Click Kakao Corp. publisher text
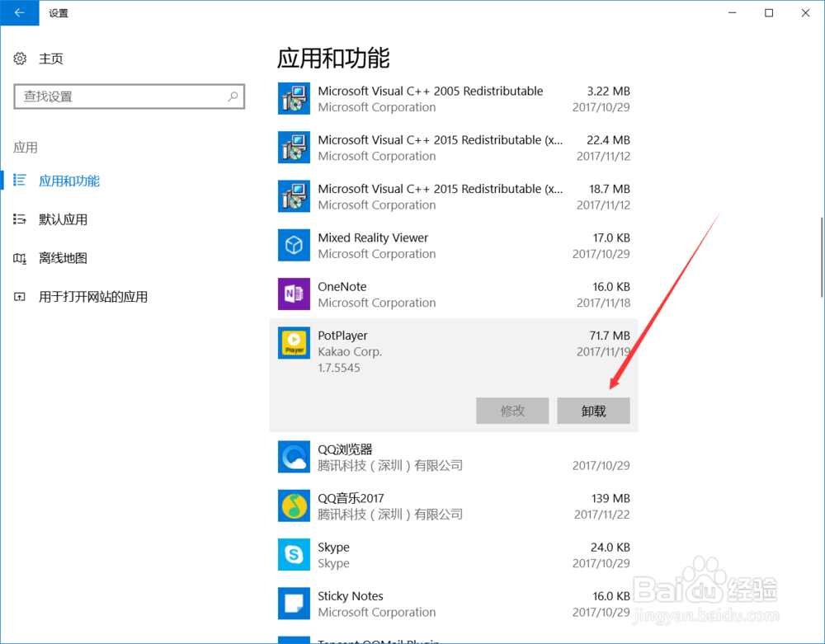This screenshot has height=644, width=825. point(350,352)
